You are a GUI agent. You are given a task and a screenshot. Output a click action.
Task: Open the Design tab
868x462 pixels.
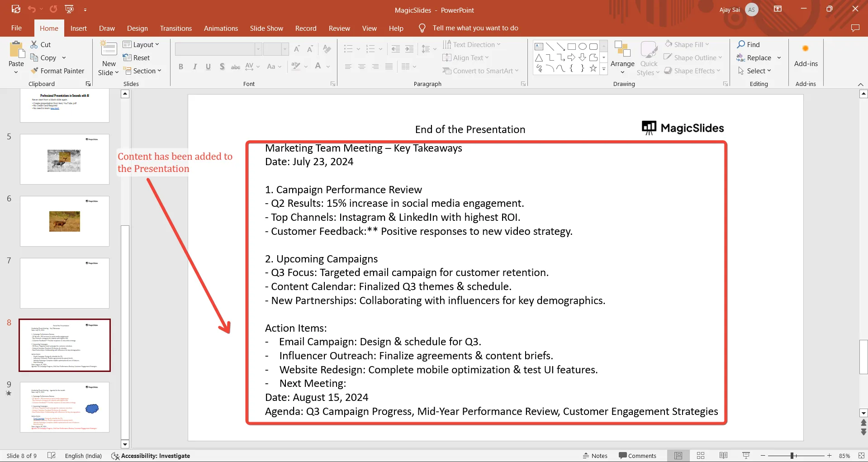(x=137, y=28)
